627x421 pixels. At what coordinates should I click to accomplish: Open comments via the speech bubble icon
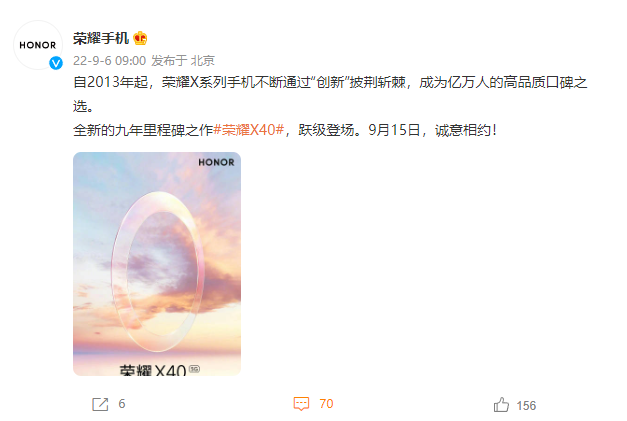(x=301, y=404)
